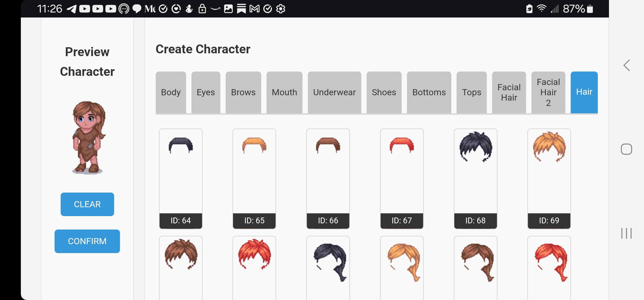This screenshot has height=300, width=644.
Task: Go to the Tops tab
Action: (471, 92)
